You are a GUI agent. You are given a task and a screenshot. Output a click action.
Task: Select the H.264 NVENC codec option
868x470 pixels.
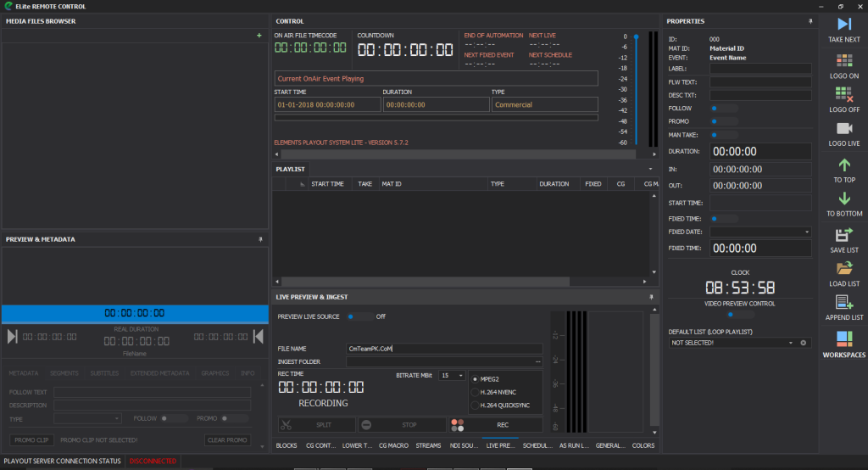pyautogui.click(x=475, y=393)
